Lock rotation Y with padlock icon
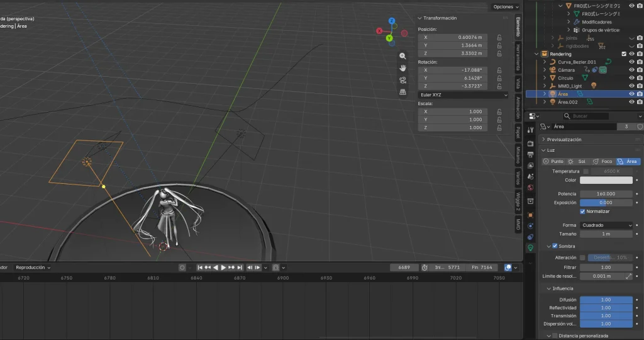 tap(499, 78)
